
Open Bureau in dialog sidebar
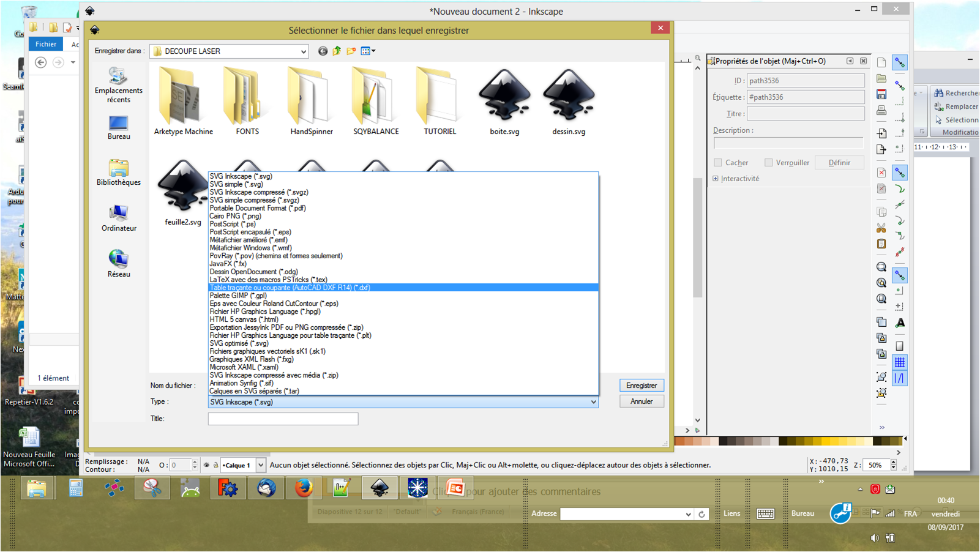point(119,128)
